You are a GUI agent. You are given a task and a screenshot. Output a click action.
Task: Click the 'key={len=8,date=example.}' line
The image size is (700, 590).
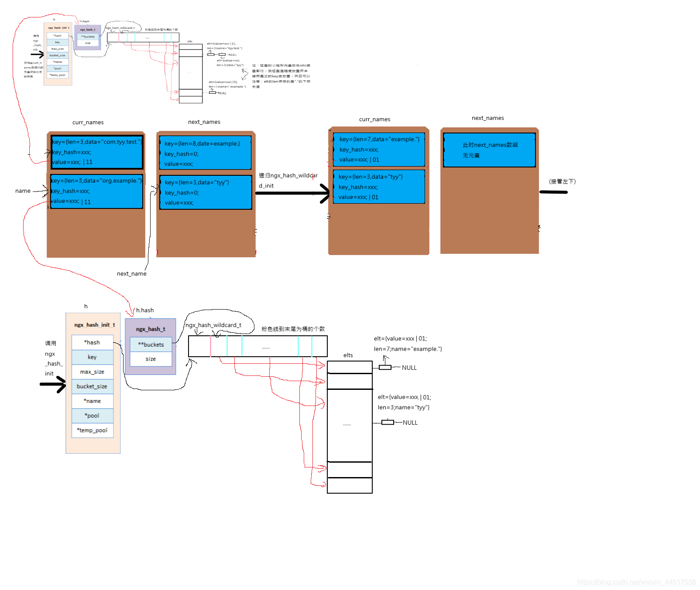202,143
